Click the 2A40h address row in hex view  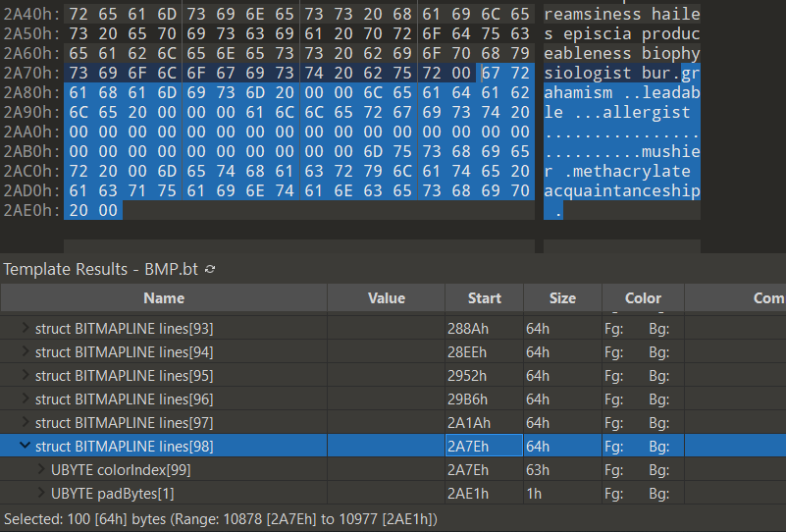coord(30,14)
